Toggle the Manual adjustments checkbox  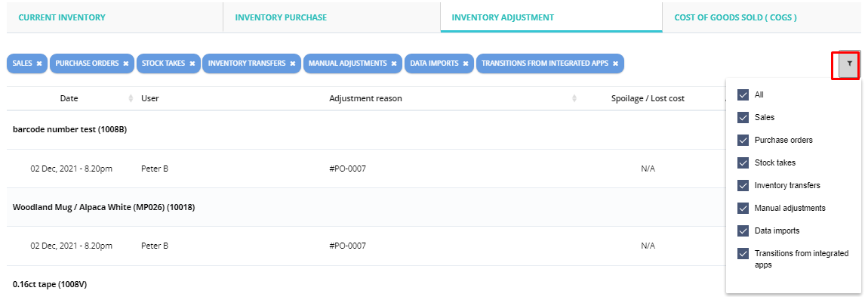(743, 208)
